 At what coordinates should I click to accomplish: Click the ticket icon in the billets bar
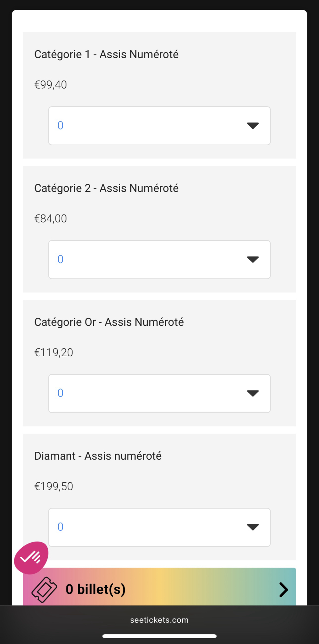44,590
